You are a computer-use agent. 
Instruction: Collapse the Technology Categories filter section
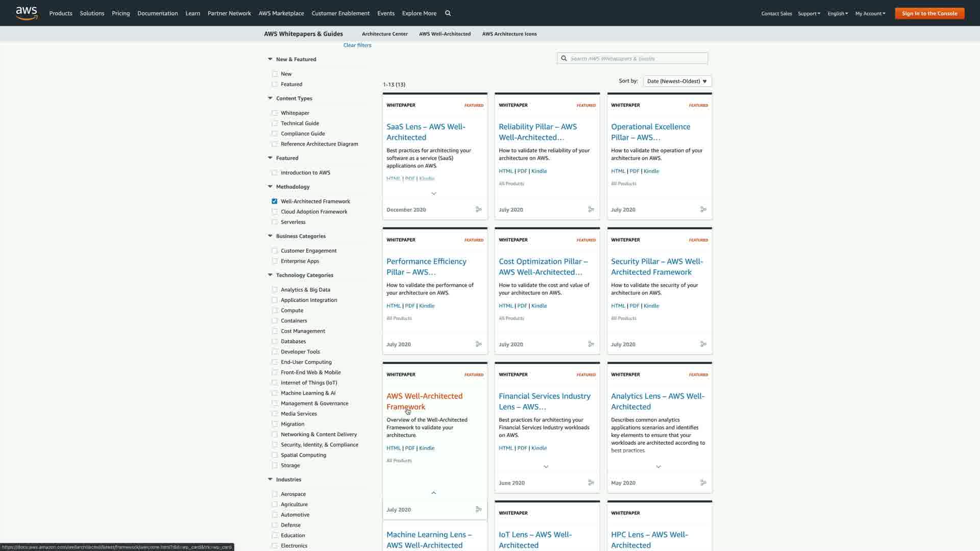click(x=270, y=275)
